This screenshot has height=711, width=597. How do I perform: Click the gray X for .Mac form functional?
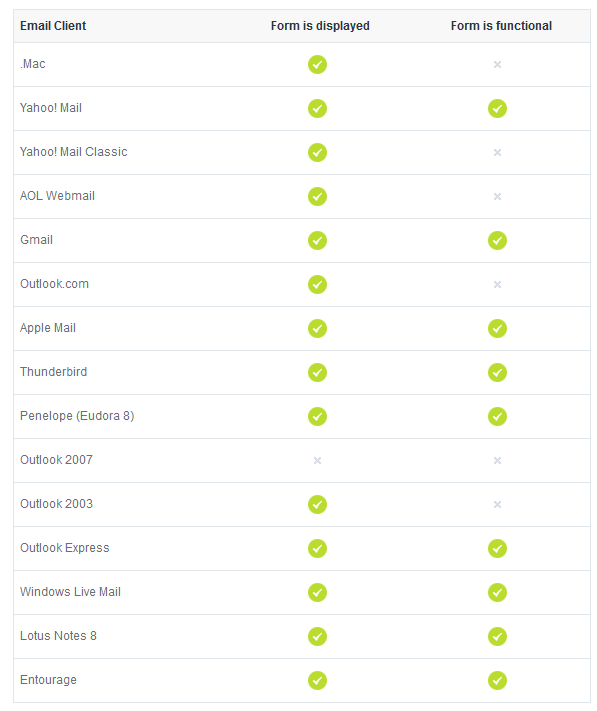coord(497,64)
